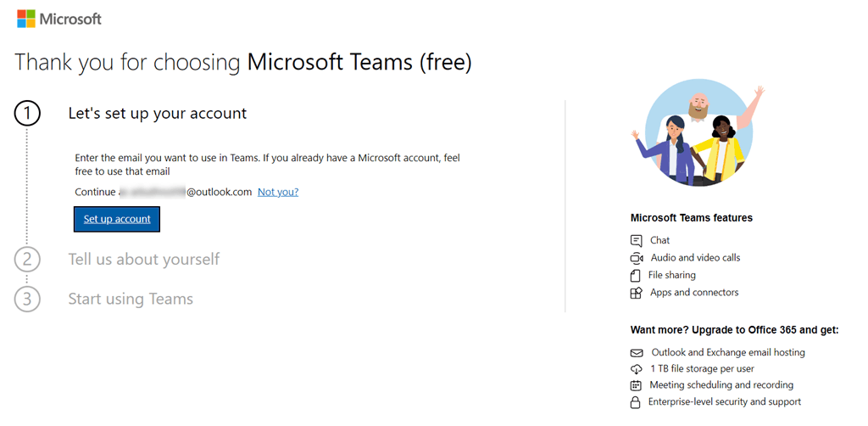The width and height of the screenshot is (868, 426).
Task: Select step 3 circle indicator
Action: [27, 300]
